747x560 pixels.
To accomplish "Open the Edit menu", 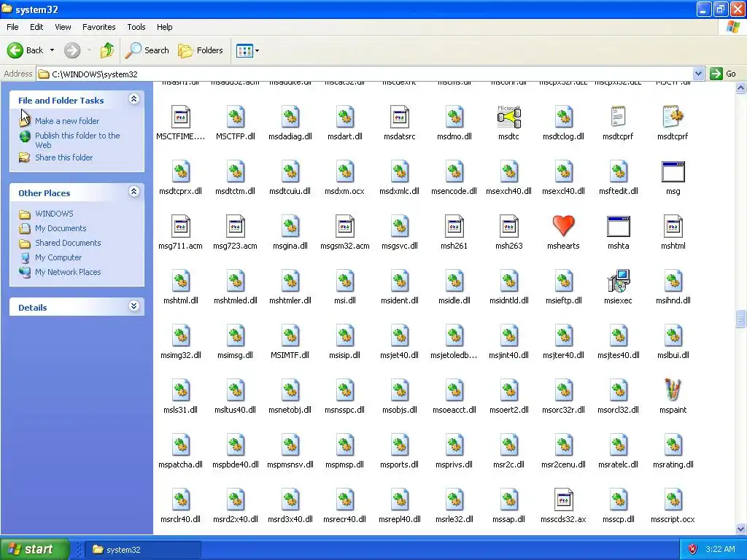I will [x=36, y=27].
